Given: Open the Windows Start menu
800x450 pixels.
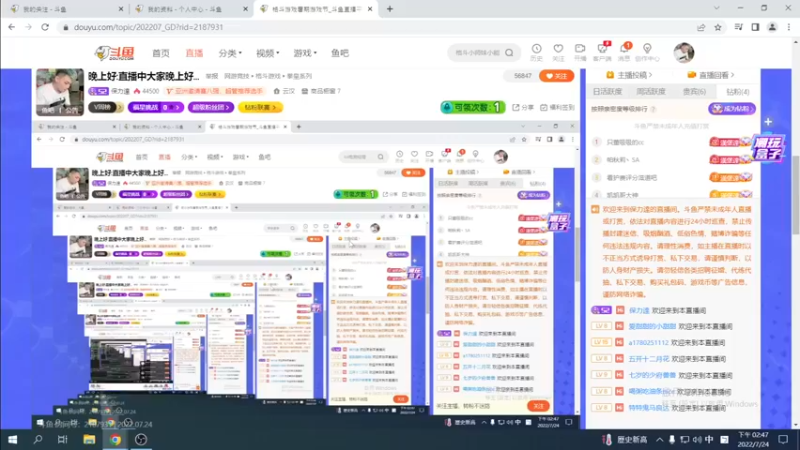Looking at the screenshot, I should tap(12, 439).
